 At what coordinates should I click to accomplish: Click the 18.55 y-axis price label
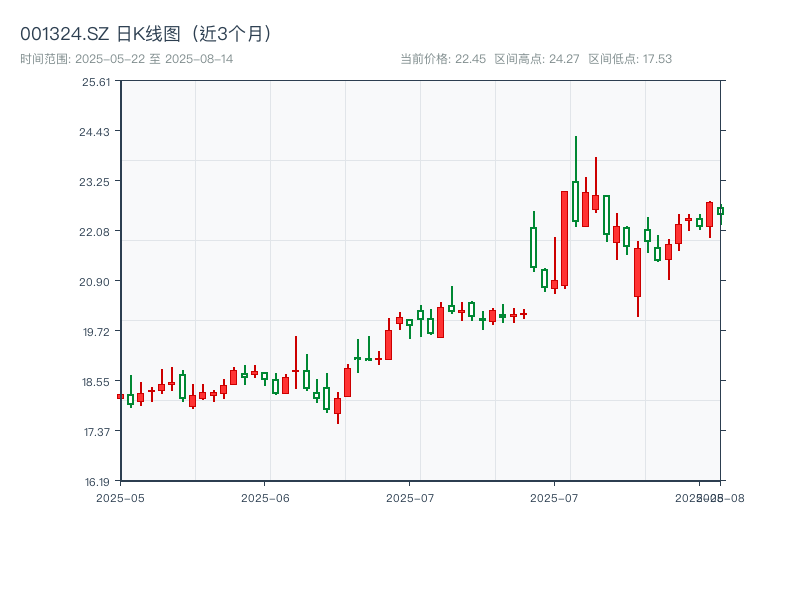(96, 382)
